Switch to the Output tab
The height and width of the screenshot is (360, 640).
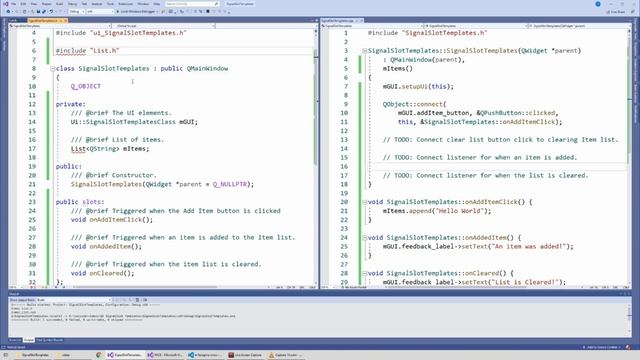(x=29, y=340)
